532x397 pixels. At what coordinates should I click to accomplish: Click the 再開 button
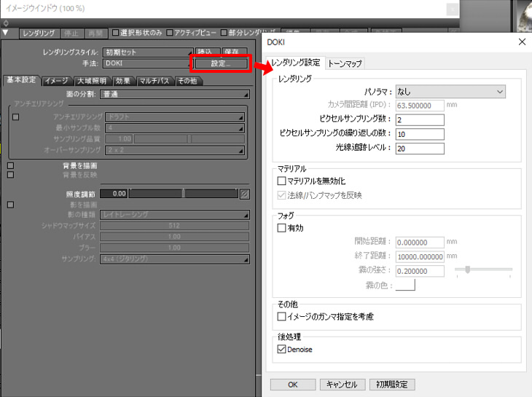tap(95, 34)
